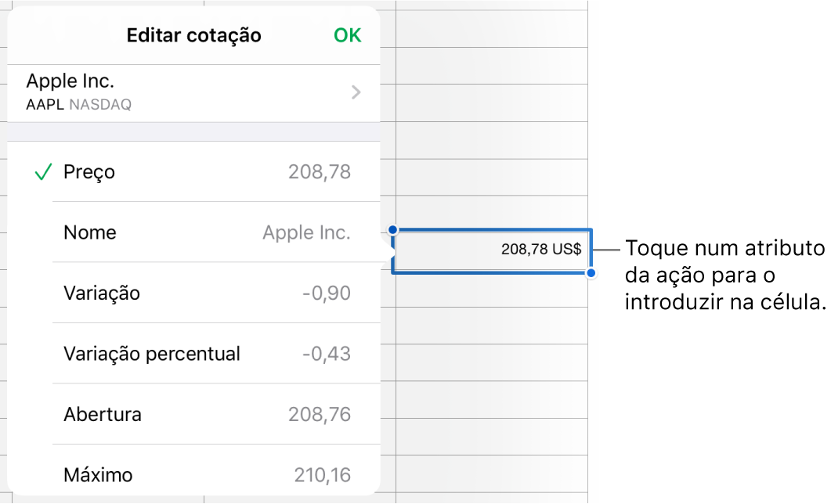The height and width of the screenshot is (504, 831).
Task: Choose Variação percentual from the list
Action: (x=151, y=353)
